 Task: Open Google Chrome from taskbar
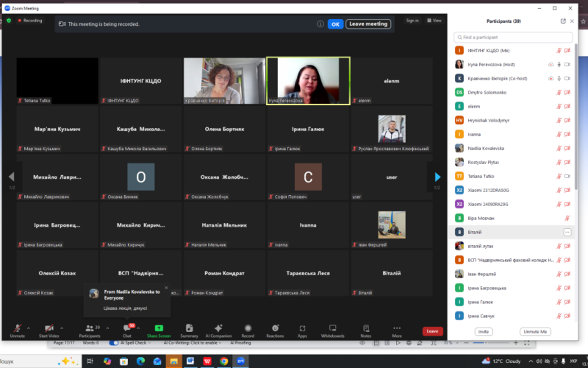click(224, 361)
